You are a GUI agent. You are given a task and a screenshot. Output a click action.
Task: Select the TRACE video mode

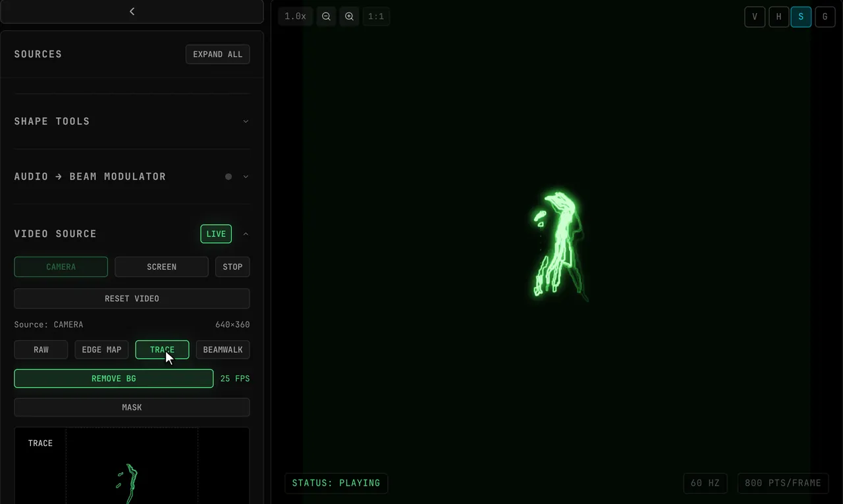click(x=162, y=349)
